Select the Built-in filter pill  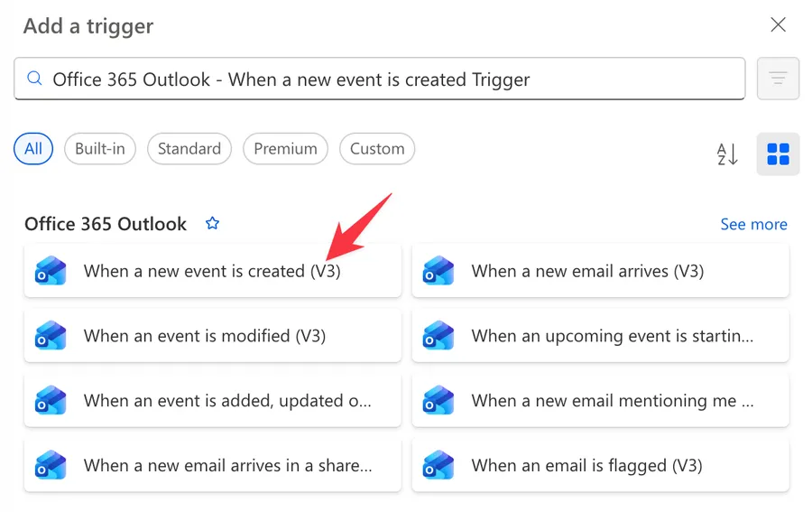100,149
